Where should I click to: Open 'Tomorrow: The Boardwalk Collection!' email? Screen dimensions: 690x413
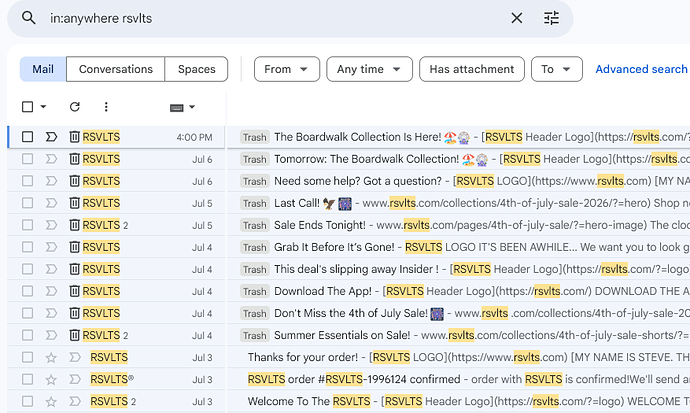tap(366, 159)
